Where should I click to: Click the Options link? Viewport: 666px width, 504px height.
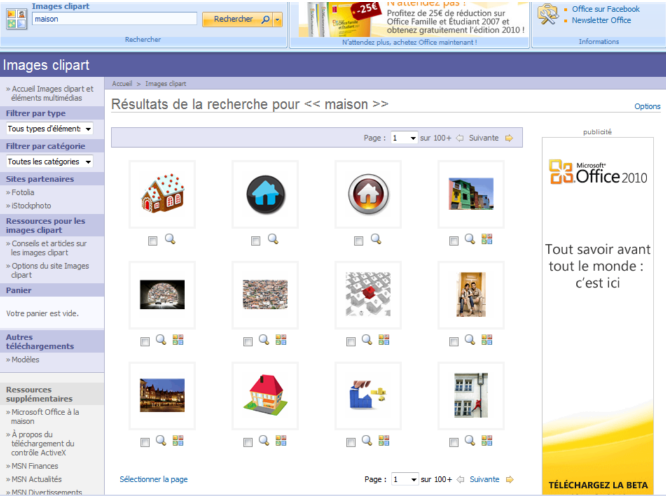[x=647, y=107]
